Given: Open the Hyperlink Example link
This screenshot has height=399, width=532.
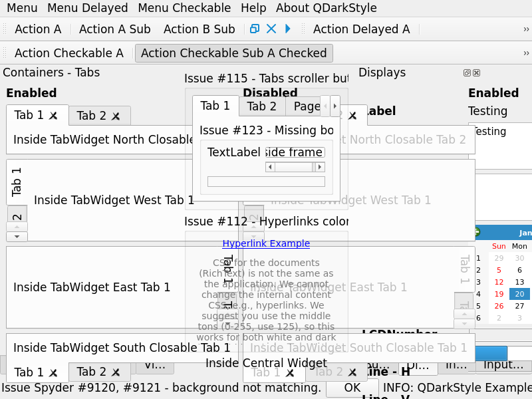Looking at the screenshot, I should (266, 243).
